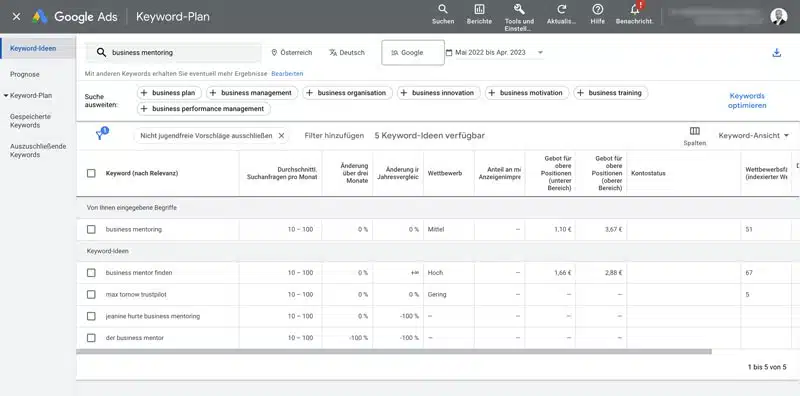Add business motivation suggestion chip
800x396 pixels.
pyautogui.click(x=527, y=93)
